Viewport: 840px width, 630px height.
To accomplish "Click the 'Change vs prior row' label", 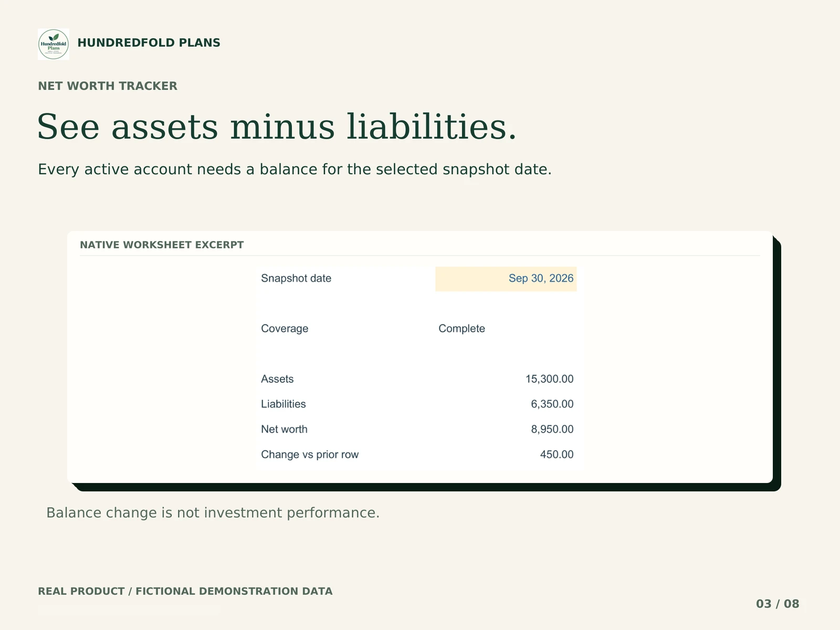I will tap(310, 455).
